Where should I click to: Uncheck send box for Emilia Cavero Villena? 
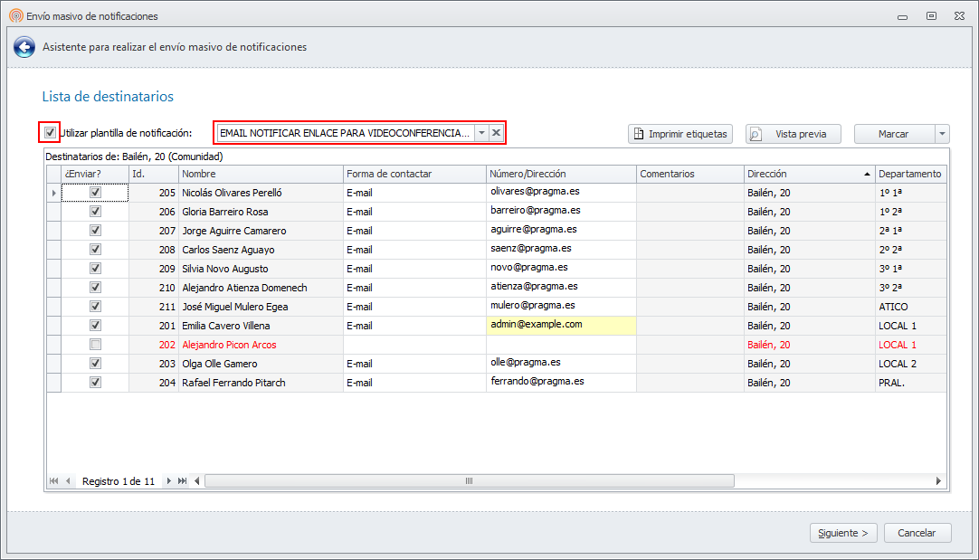pyautogui.click(x=95, y=326)
